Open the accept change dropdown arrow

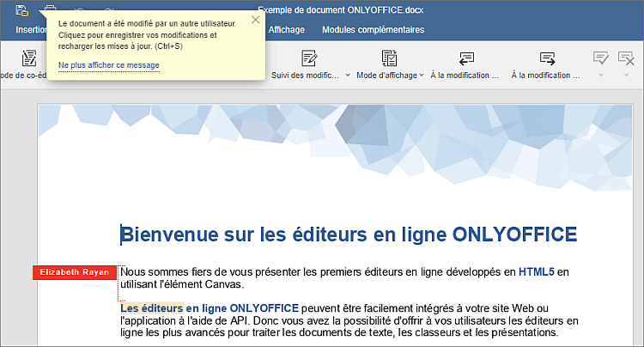601,76
